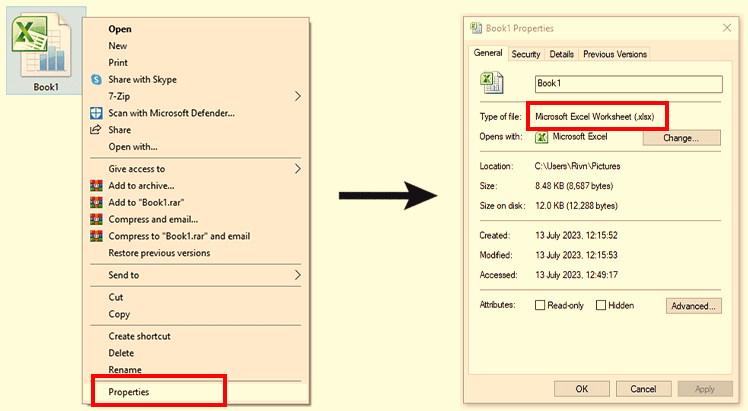748x411 pixels.
Task: Switch to the Security tab
Action: [x=526, y=54]
